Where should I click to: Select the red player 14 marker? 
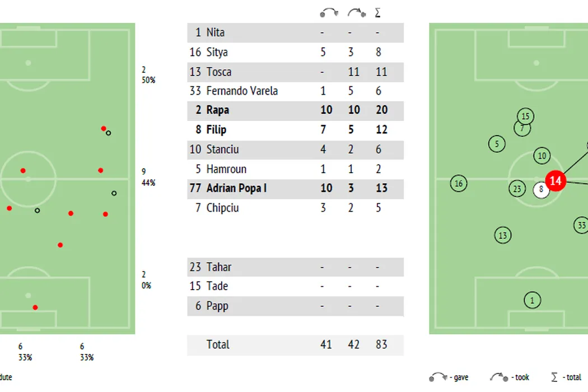(556, 181)
